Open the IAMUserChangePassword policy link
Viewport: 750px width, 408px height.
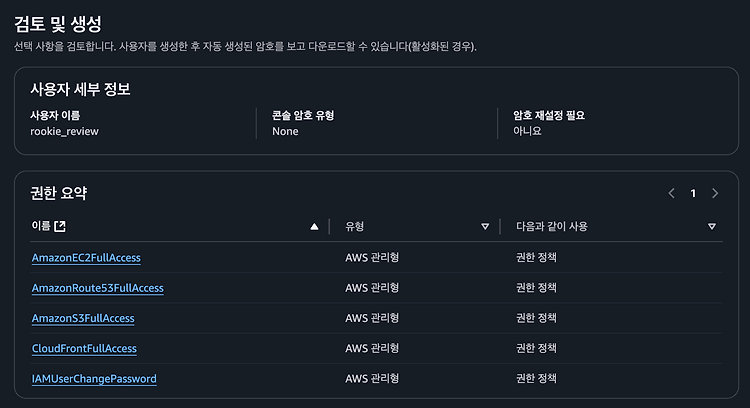(x=94, y=379)
